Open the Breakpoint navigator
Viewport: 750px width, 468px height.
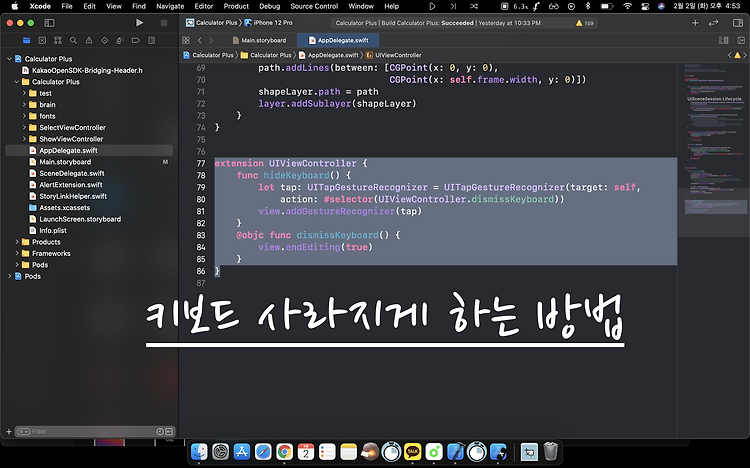(136, 41)
